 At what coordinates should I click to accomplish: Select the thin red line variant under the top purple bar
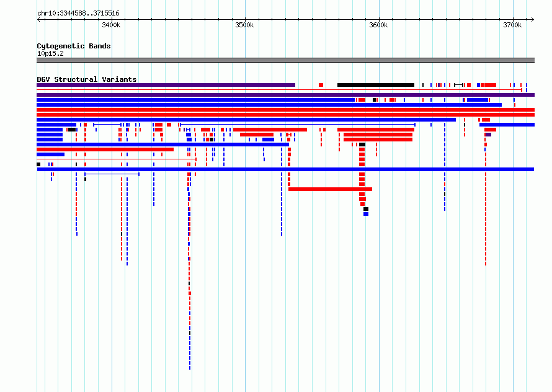click(x=279, y=90)
